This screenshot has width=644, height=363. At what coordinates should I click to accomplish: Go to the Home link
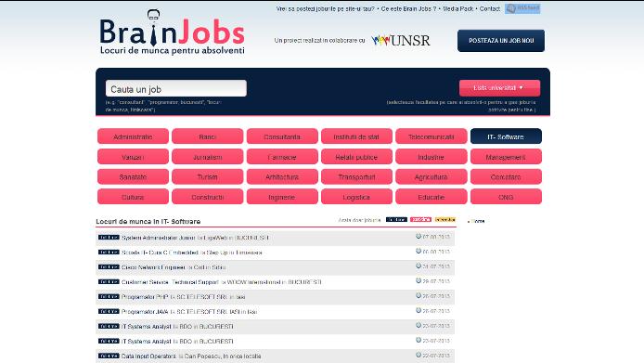point(478,221)
